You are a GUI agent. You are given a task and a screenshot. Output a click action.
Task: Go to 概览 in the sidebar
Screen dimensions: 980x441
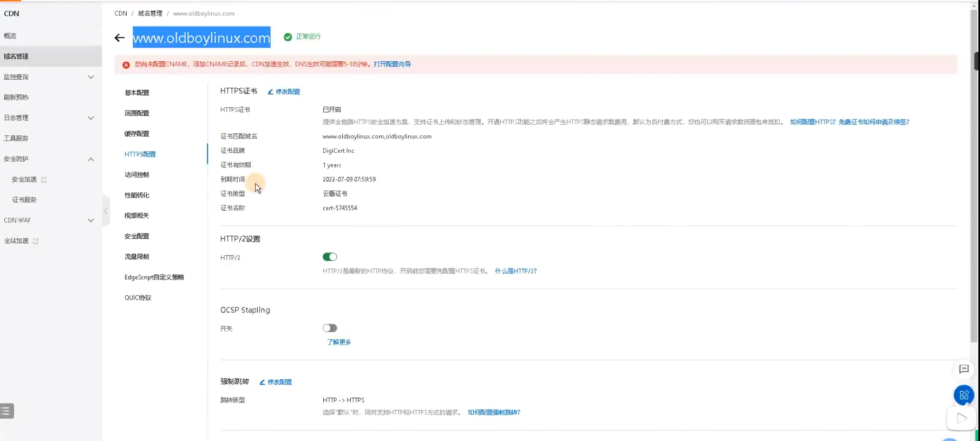click(x=10, y=36)
